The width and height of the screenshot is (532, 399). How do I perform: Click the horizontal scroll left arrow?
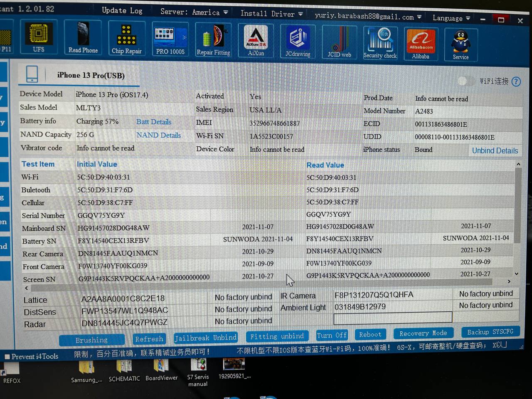click(x=27, y=288)
